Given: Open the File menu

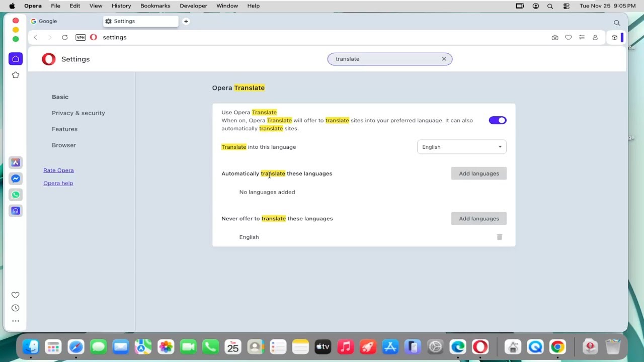Looking at the screenshot, I should (55, 6).
